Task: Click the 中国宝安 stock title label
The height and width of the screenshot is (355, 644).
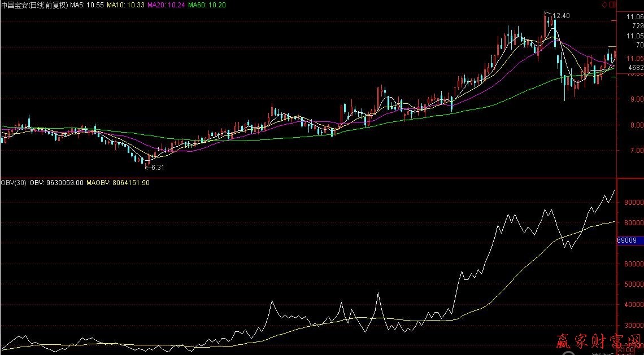Action: pyautogui.click(x=34, y=5)
